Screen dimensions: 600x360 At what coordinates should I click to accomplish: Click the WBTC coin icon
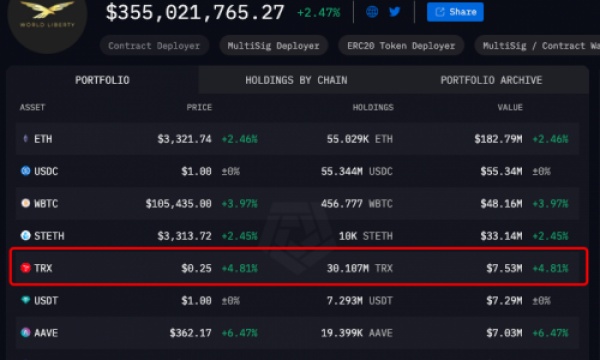click(26, 203)
